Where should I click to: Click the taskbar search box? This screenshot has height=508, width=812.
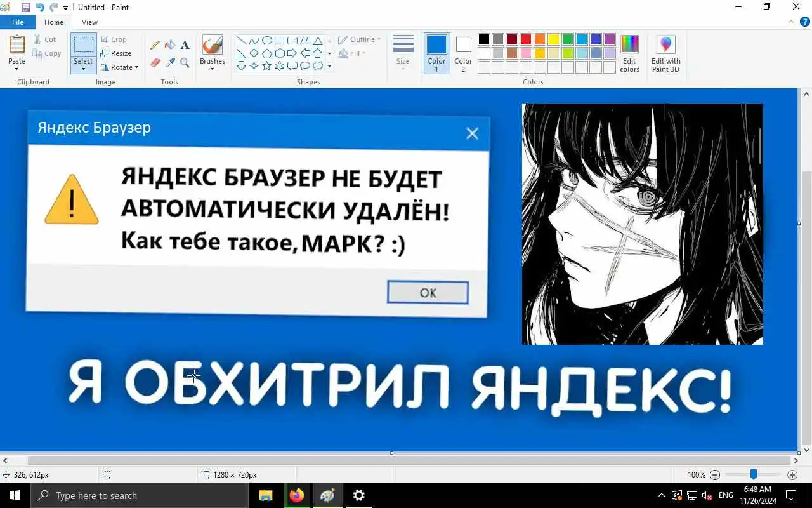point(140,495)
